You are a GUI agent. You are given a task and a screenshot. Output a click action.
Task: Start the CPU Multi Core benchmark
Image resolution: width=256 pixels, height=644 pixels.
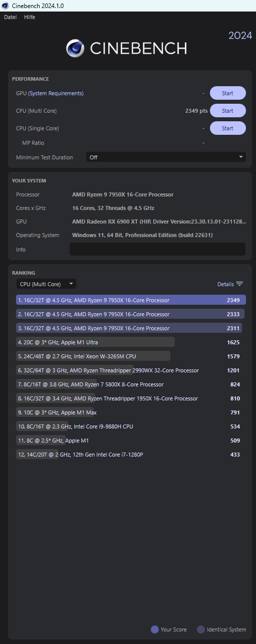[x=227, y=111]
